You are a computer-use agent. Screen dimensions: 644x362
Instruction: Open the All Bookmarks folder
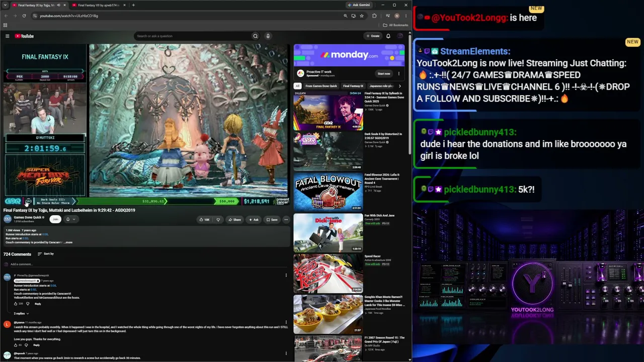pyautogui.click(x=395, y=25)
